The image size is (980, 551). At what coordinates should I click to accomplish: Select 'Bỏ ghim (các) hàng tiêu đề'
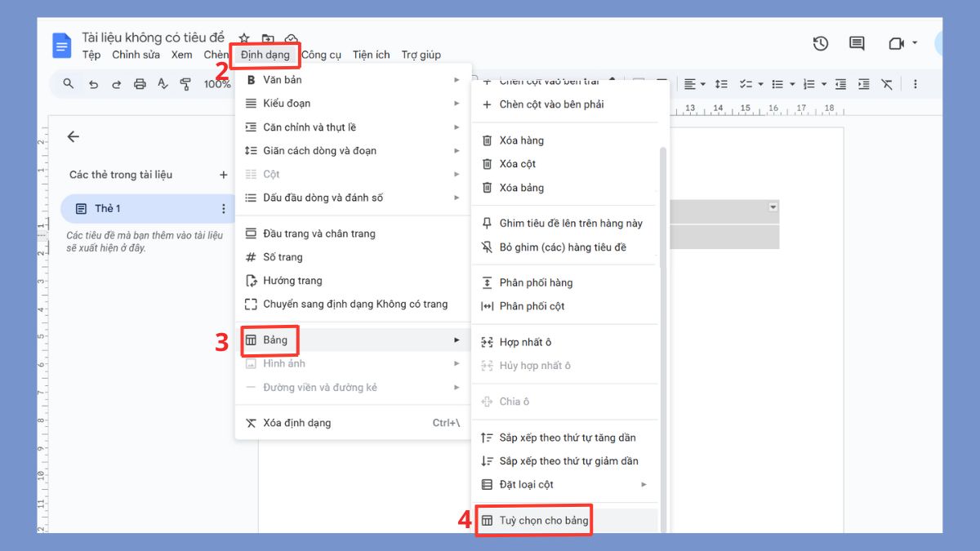[565, 247]
